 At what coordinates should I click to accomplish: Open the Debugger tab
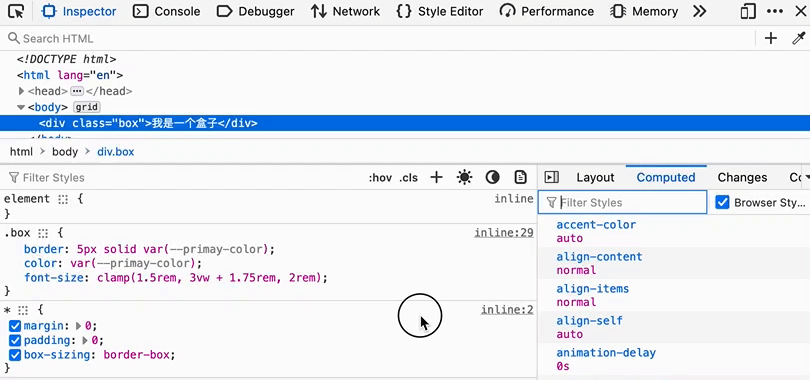(255, 11)
